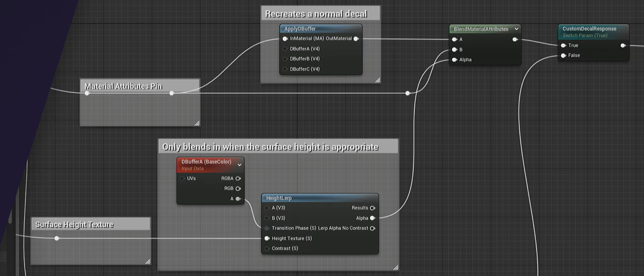Collapse the BlendMaterialAttributes node with its chevron

tap(516, 29)
